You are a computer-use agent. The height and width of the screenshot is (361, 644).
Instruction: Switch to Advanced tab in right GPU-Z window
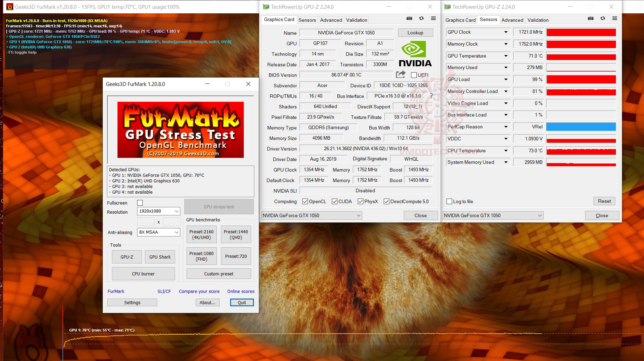(x=512, y=20)
